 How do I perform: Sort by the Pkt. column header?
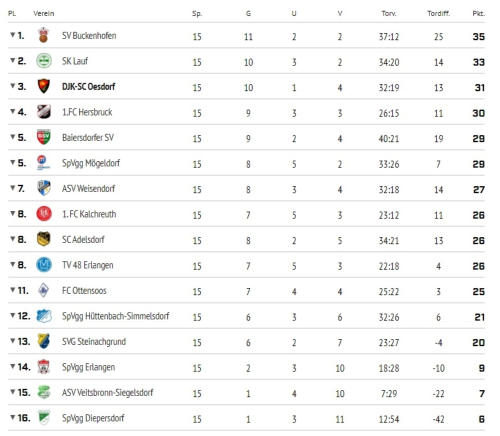click(x=478, y=14)
